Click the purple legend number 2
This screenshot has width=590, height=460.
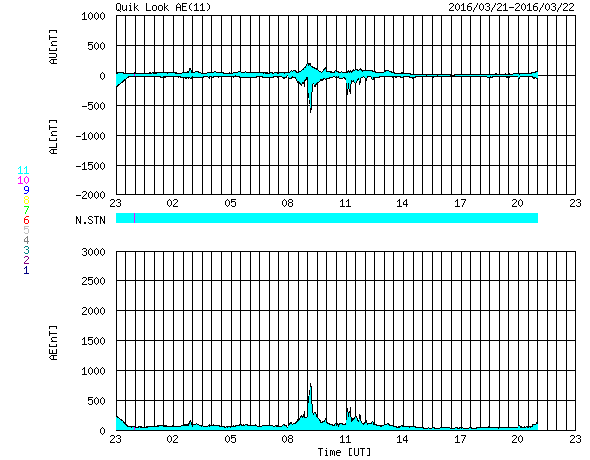(x=26, y=260)
